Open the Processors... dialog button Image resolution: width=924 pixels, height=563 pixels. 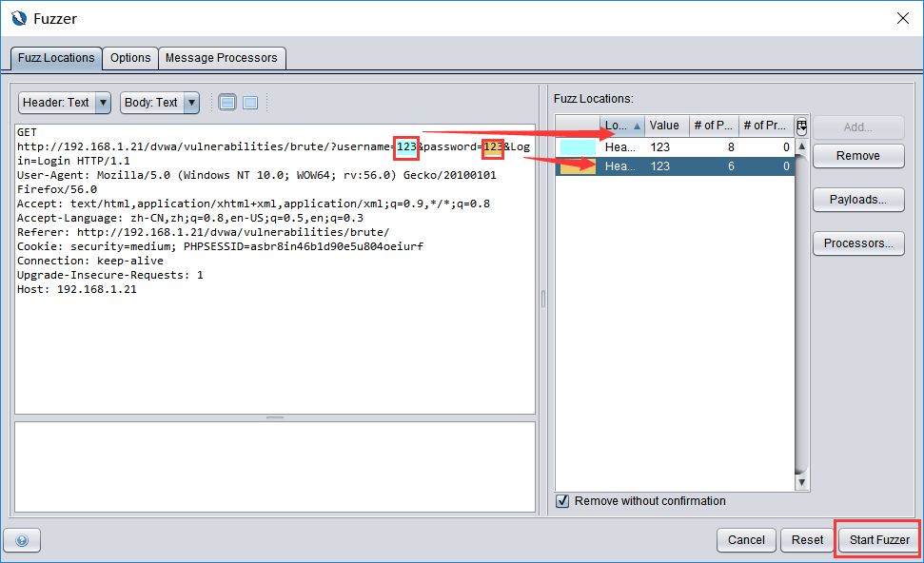pyautogui.click(x=857, y=243)
